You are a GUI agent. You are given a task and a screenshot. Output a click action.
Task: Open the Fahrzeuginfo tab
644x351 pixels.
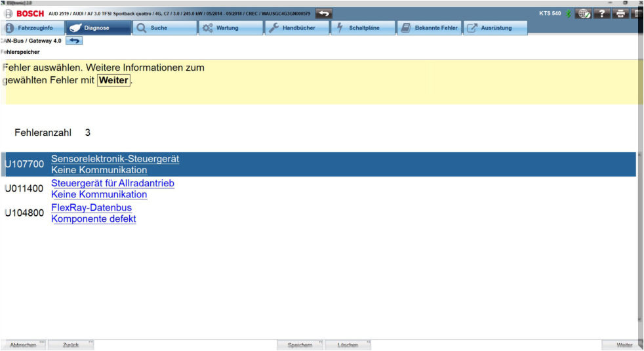pyautogui.click(x=33, y=28)
